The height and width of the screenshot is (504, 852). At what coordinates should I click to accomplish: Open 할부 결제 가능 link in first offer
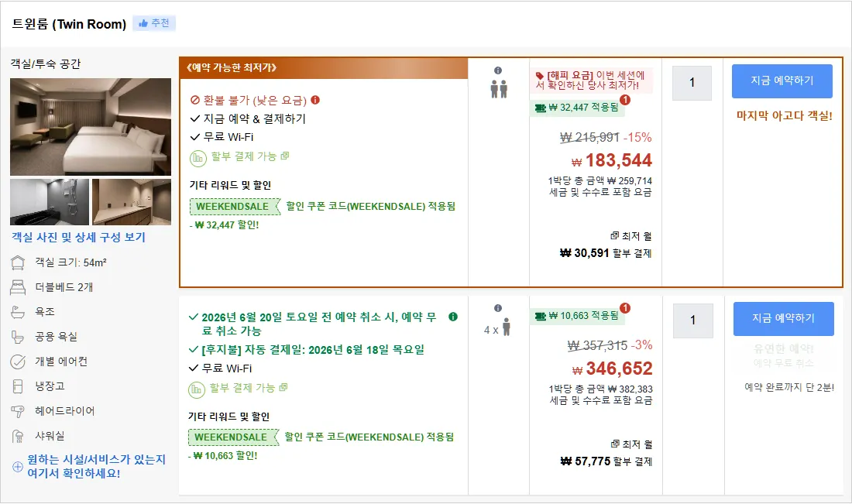click(250, 156)
